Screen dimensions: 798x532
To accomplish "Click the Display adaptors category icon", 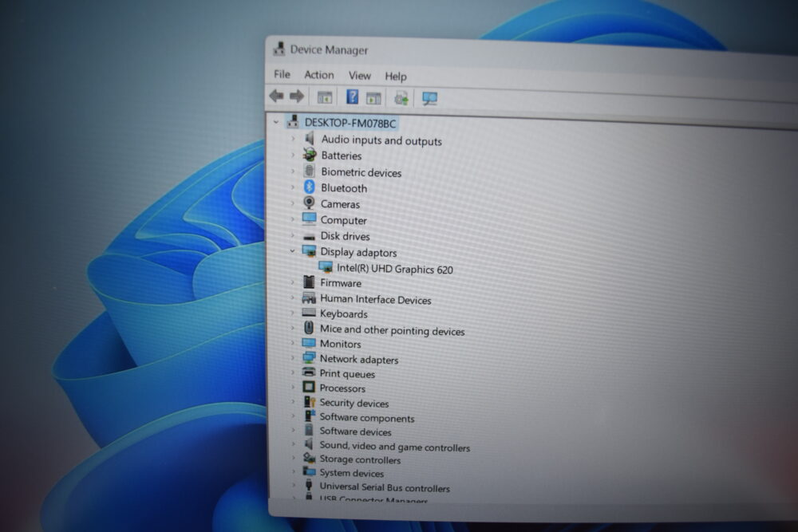I will 309,250.
